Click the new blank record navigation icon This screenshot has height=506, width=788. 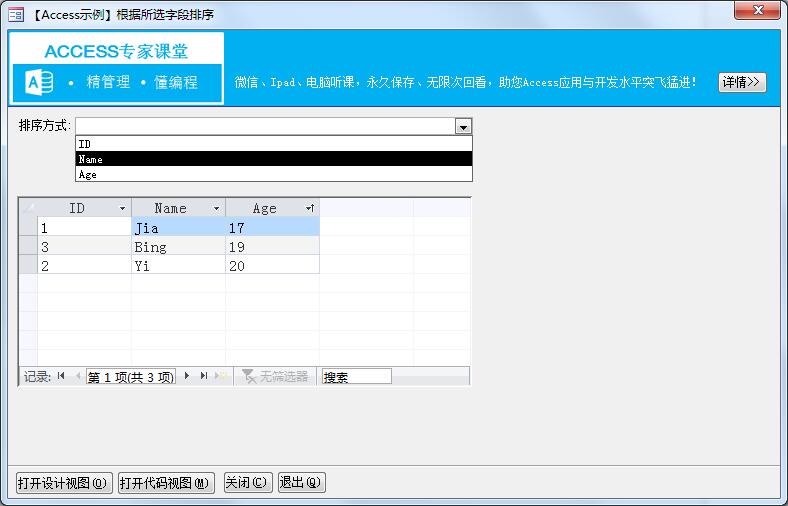(222, 376)
